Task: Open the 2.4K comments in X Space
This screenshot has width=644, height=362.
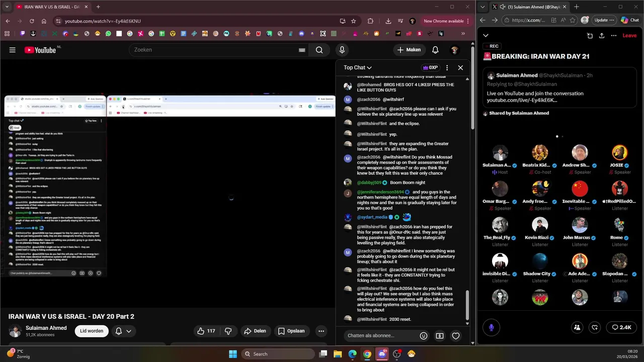Action: (621, 327)
